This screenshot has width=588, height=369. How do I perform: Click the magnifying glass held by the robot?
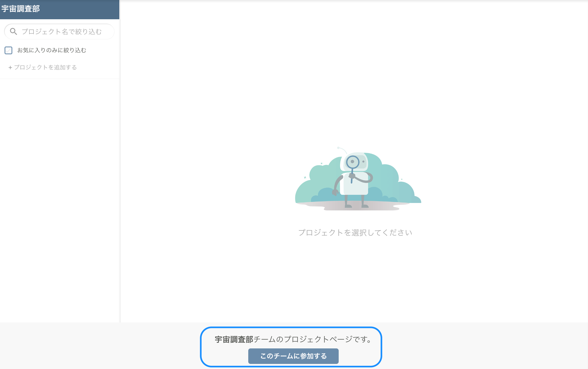point(353,162)
